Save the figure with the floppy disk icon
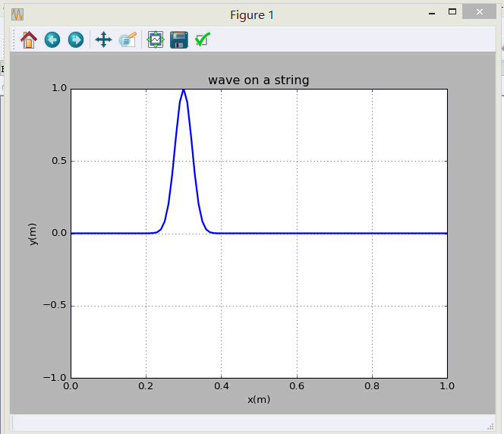Screen dimensions: 504x434 [x=179, y=40]
